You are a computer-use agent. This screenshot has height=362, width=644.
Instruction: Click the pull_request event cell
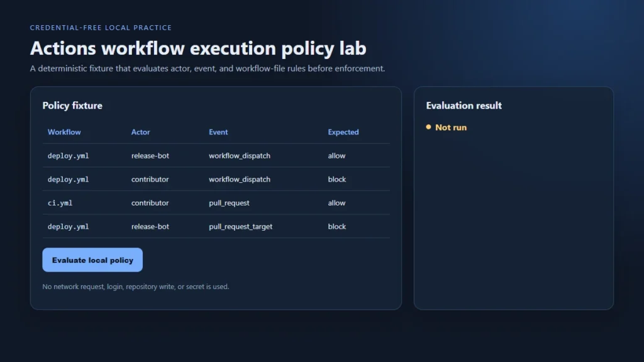point(229,203)
